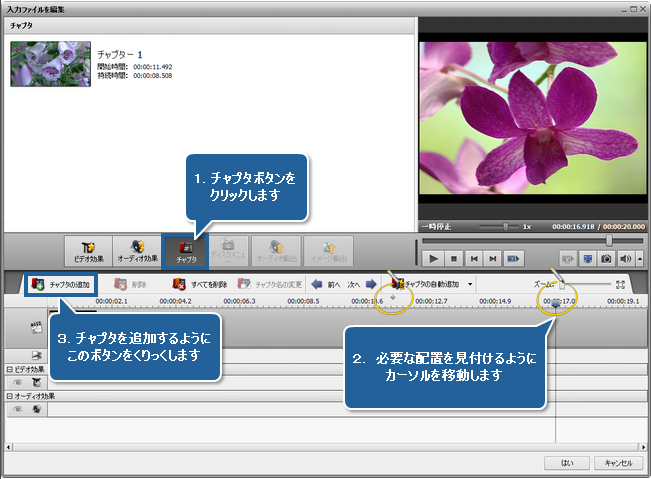Viewport: 651px width, 479px height.
Task: Toggle the video effects eye icon
Action: pos(18,381)
